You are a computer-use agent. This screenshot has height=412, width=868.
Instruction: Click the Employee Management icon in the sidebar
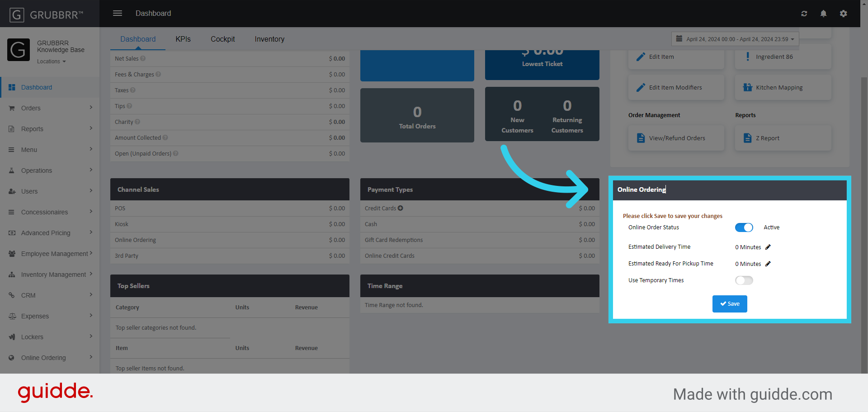[12, 254]
